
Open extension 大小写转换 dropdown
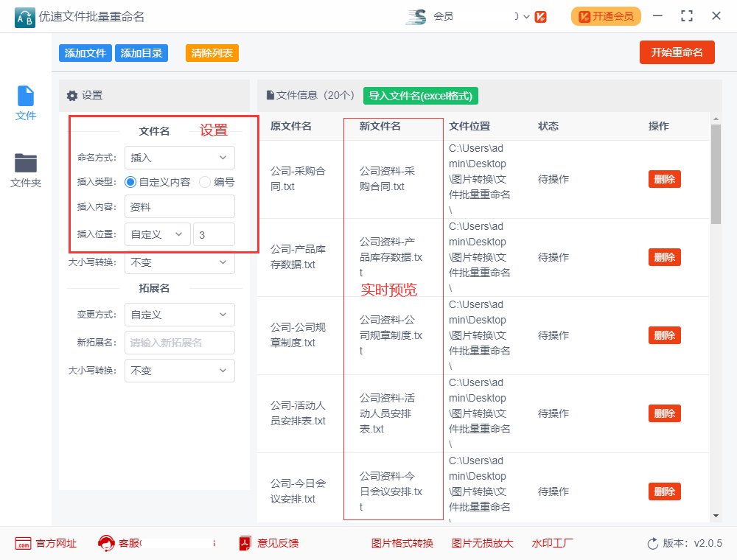[180, 371]
